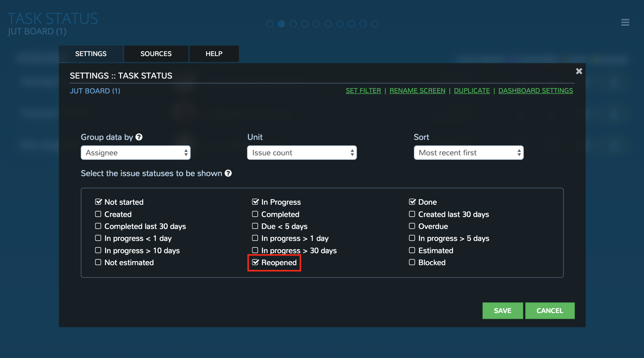Select the second pagination dot
Image resolution: width=644 pixels, height=358 pixels.
[281, 24]
